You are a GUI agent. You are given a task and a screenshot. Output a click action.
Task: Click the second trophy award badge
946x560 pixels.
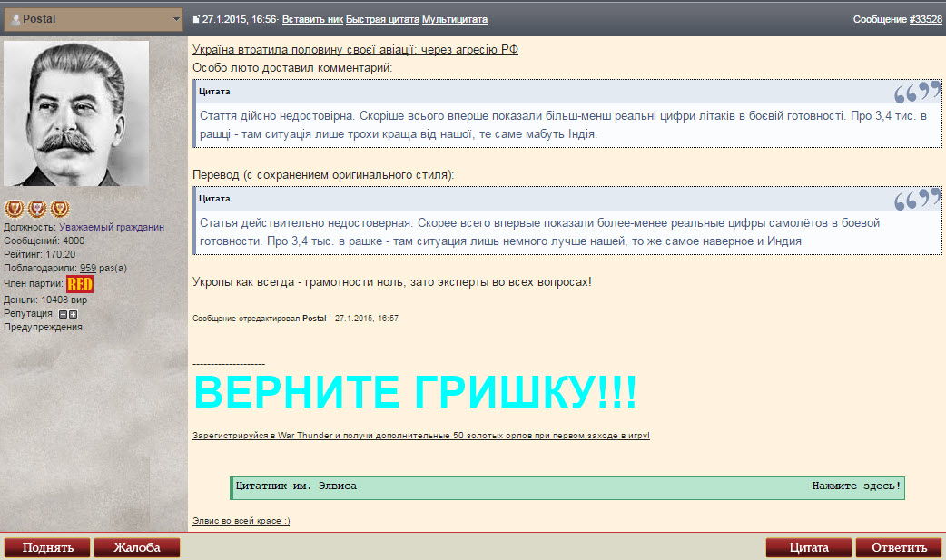tap(36, 209)
